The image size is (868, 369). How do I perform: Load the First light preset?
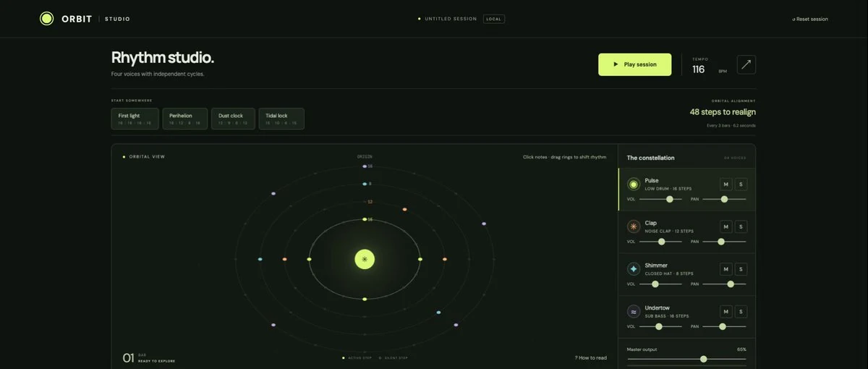[135, 119]
